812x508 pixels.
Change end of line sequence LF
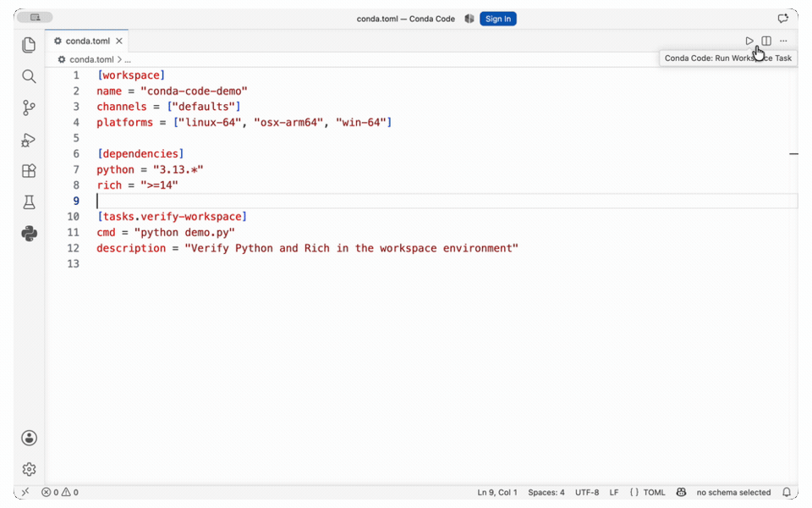tap(614, 493)
